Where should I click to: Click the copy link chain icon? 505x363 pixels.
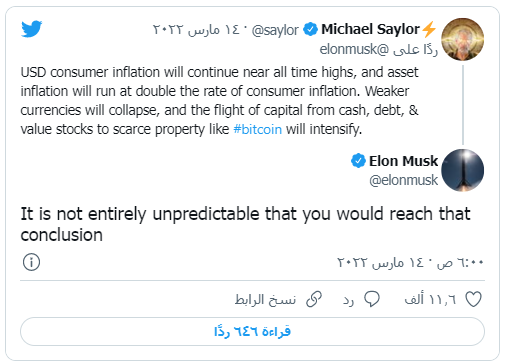coord(314,299)
